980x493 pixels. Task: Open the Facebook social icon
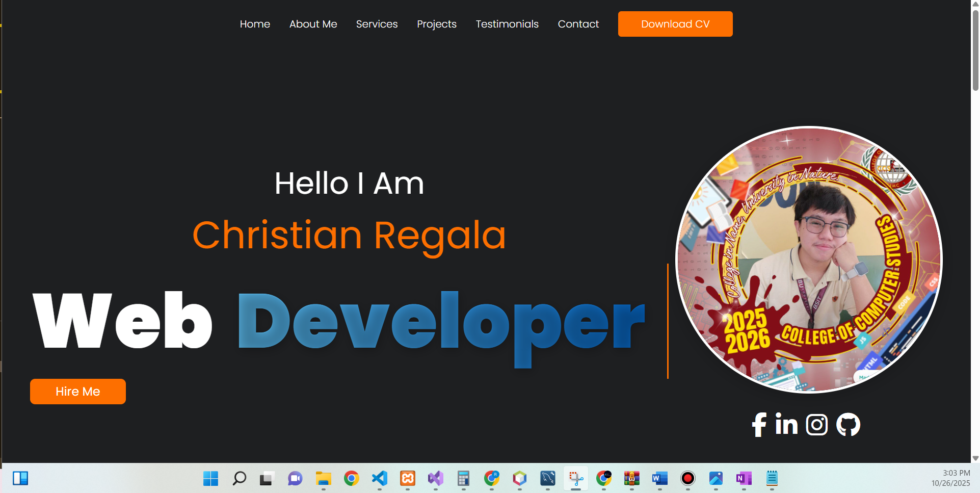(759, 425)
